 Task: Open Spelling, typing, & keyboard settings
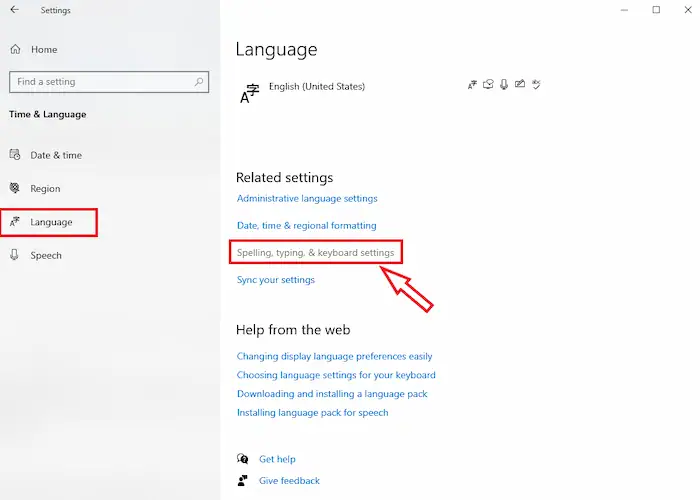pyautogui.click(x=315, y=253)
